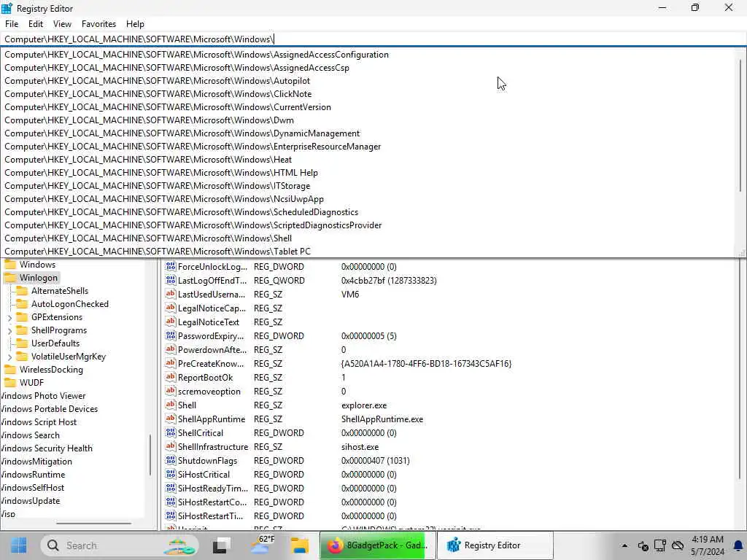Click the tree pane vertical scrollbar

(150, 455)
